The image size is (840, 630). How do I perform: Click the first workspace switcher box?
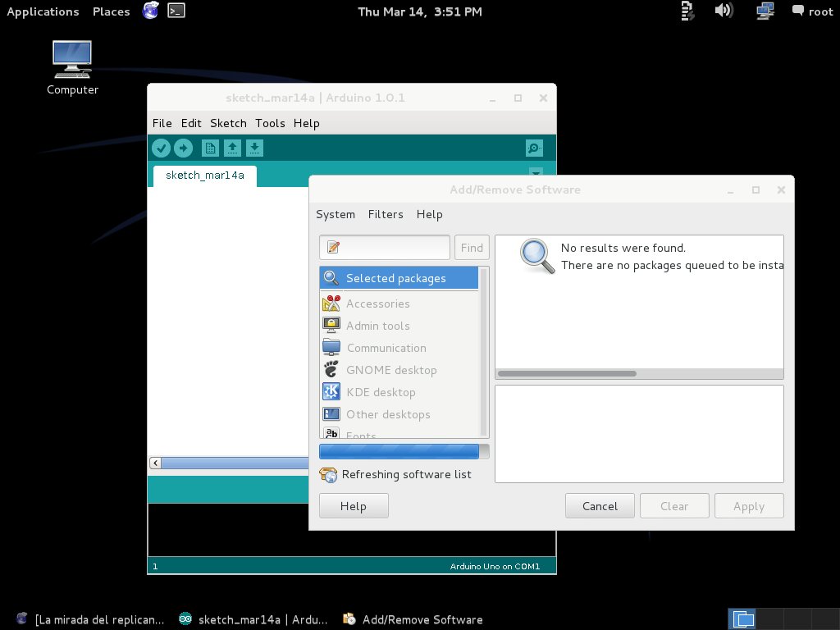coord(742,619)
